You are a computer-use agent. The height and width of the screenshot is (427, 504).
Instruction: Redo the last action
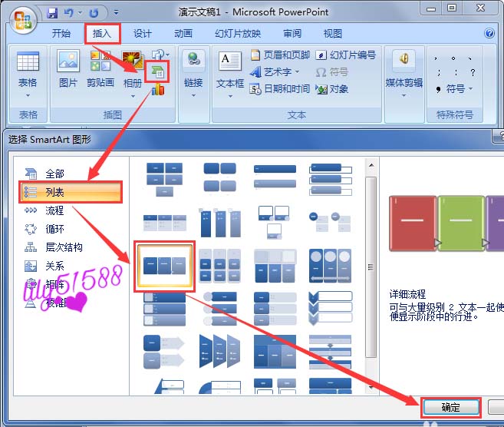[x=94, y=13]
